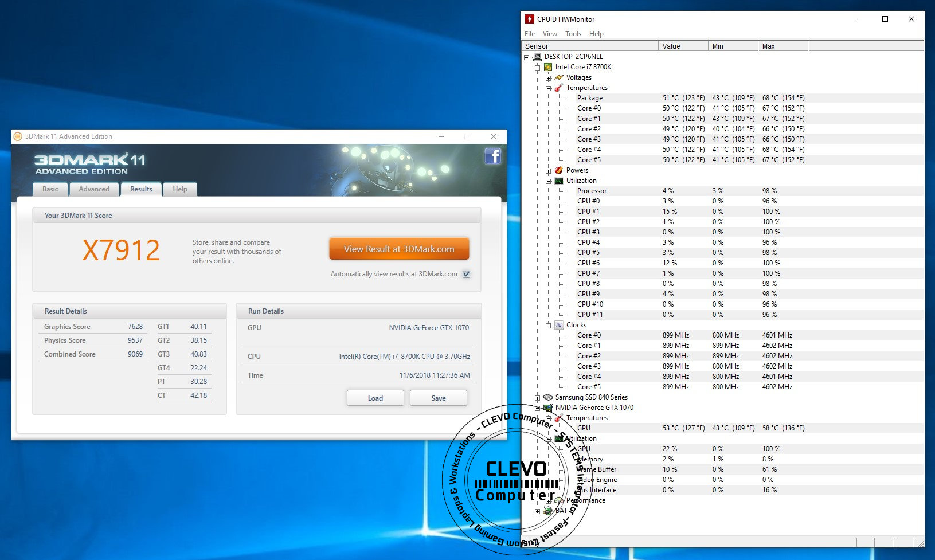Viewport: 935px width, 560px height.
Task: Open the View menu in HWMonitor
Action: [550, 34]
